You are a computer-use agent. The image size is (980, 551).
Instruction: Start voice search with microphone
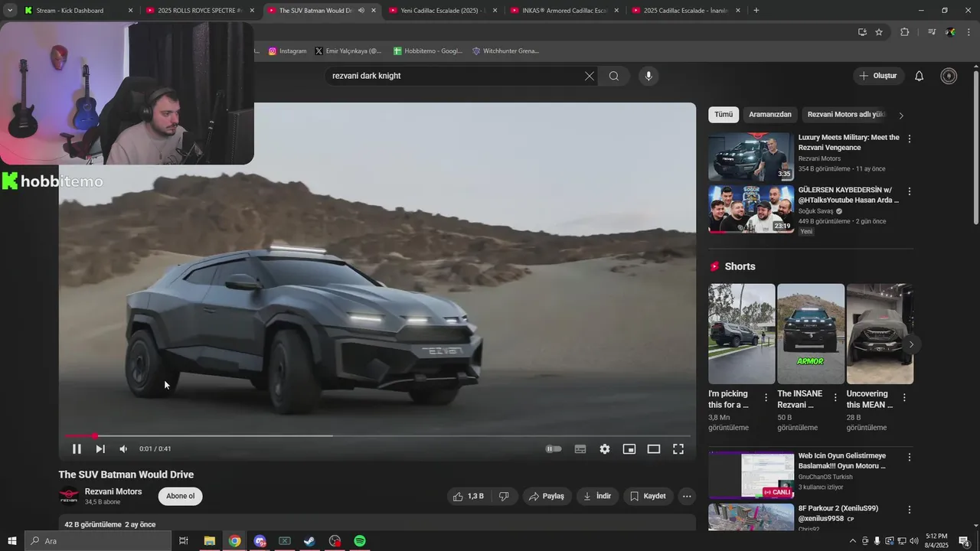tap(648, 76)
